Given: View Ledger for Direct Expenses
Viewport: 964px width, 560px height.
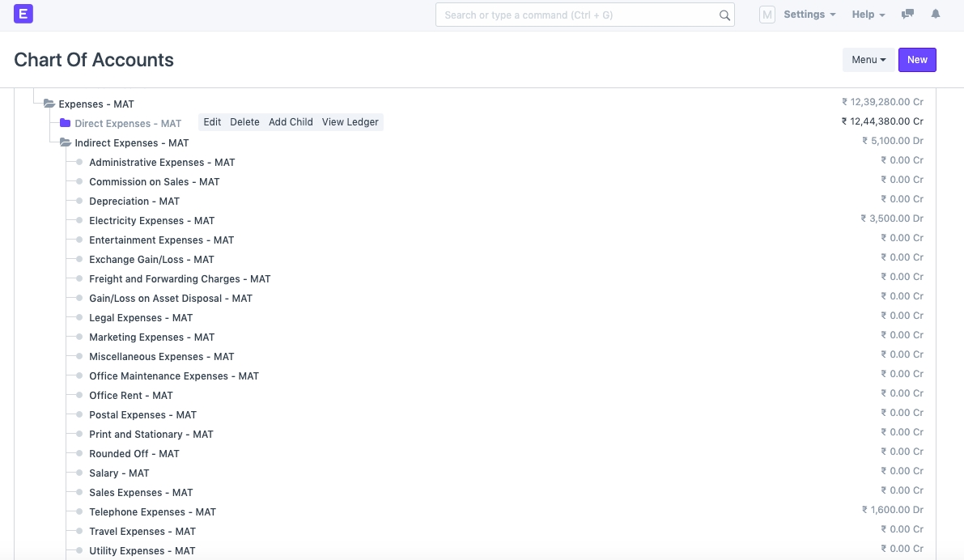Looking at the screenshot, I should click(350, 122).
